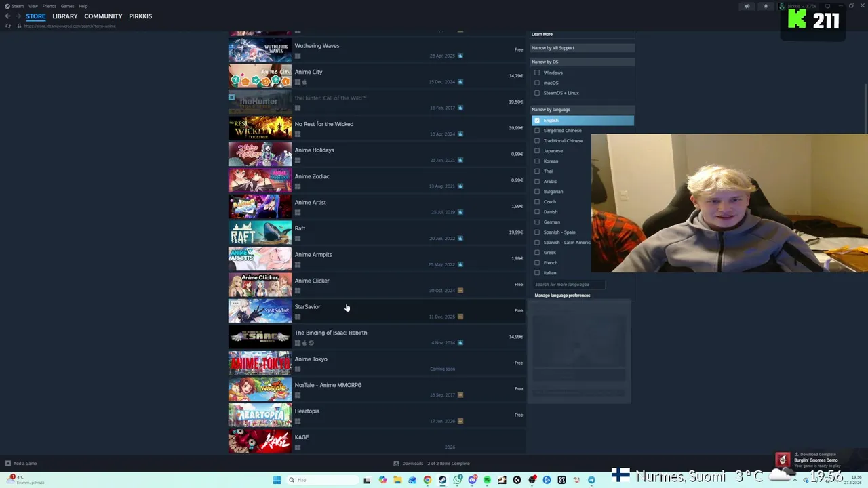This screenshot has width=868, height=488.
Task: Open The Binding of Isaac: Rebirth listing
Action: pos(376,338)
